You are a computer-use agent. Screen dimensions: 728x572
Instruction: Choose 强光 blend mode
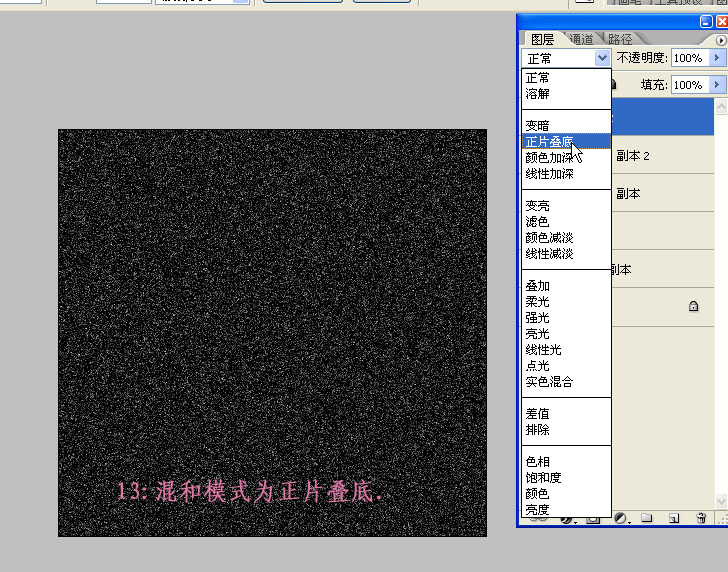click(566, 318)
